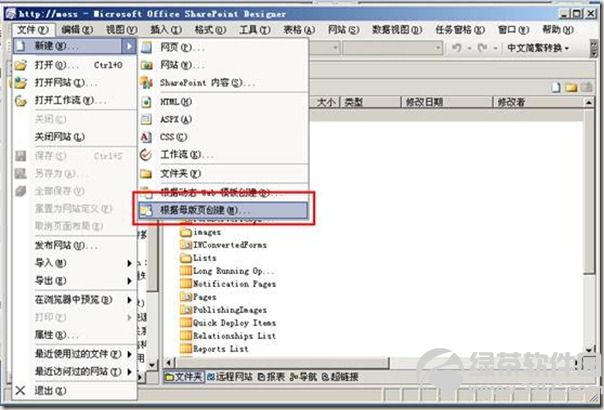Click the undo toolbar icon
Viewport: 604px width, 410px height.
pyautogui.click(x=457, y=48)
